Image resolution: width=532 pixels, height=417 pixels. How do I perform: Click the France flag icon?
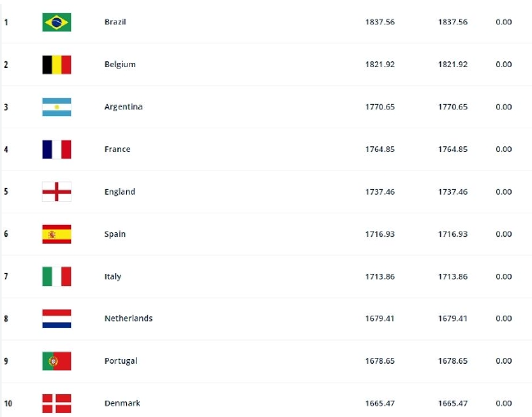tap(56, 150)
